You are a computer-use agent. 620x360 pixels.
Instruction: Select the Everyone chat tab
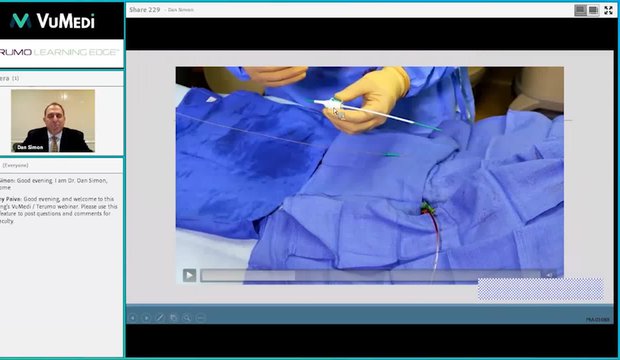[15, 165]
